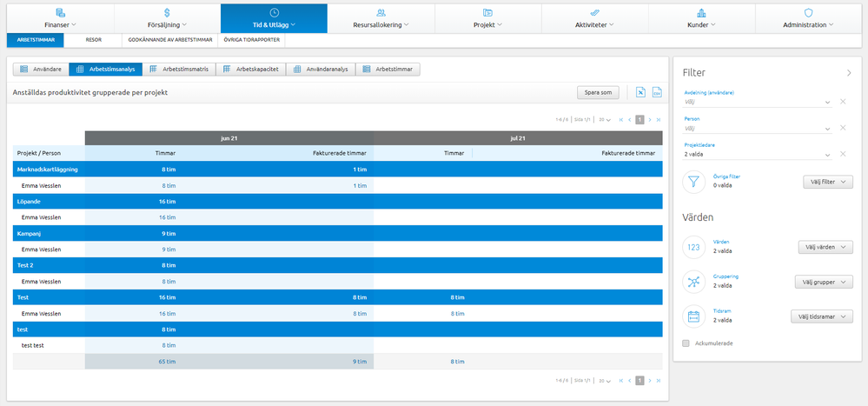Open the Välj tidsramar dropdown button
This screenshot has height=406, width=868.
[x=821, y=316]
